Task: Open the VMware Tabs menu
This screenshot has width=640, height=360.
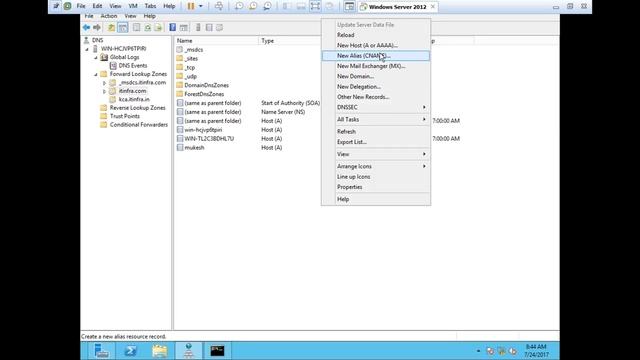Action: pos(150,6)
